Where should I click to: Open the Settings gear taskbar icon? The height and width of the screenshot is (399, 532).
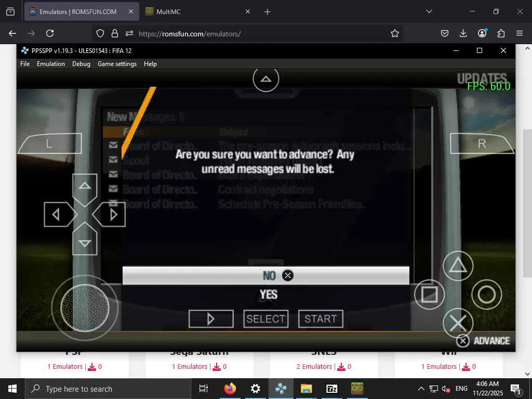click(256, 389)
